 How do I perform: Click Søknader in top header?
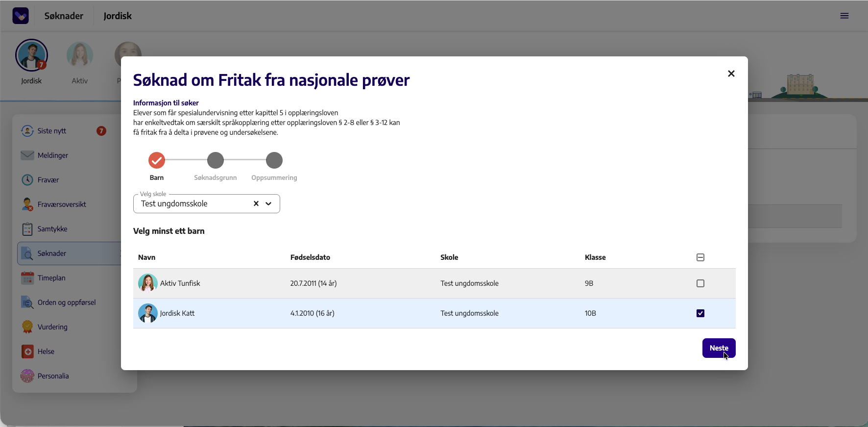pos(64,16)
